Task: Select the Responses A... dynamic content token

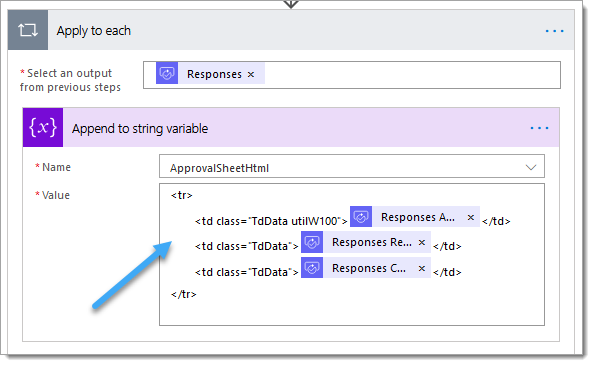Action: pos(418,217)
